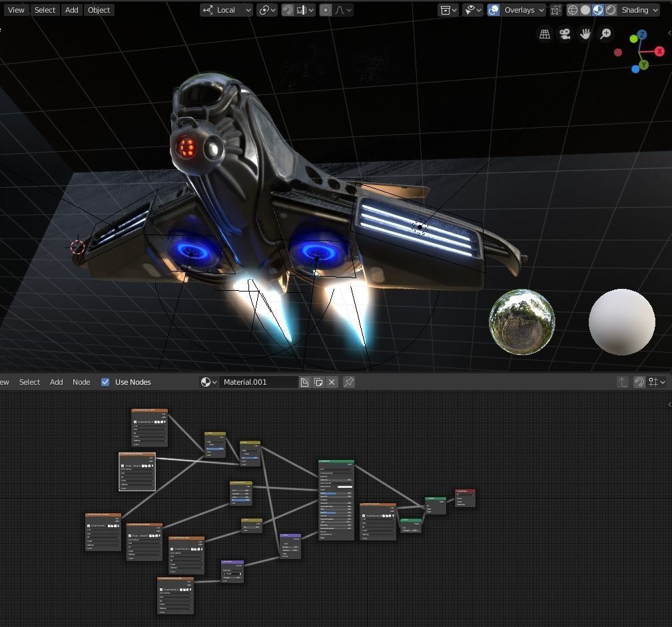Viewport: 672px width, 627px height.
Task: Uncheck the Use Nodes checkbox
Action: 105,382
